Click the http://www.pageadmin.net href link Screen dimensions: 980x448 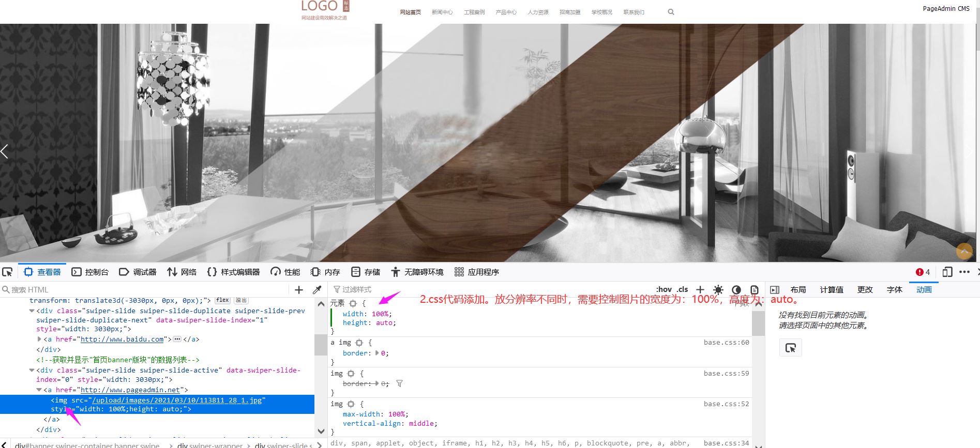tap(130, 390)
